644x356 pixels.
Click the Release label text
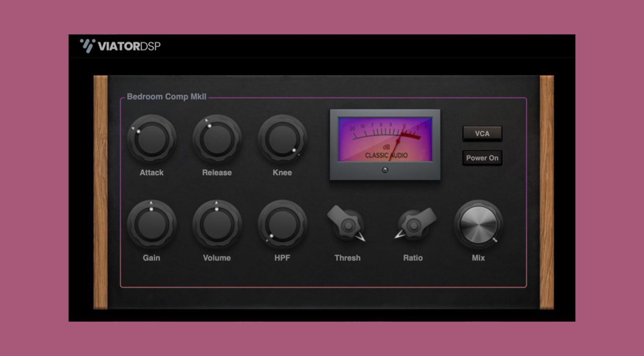coord(216,172)
